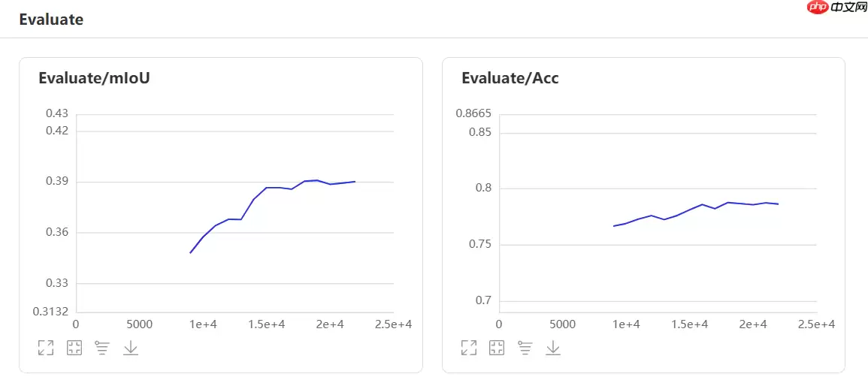Maximize the Evaluate/Acc chart
Viewport: 868px width, 383px height.
tap(469, 347)
